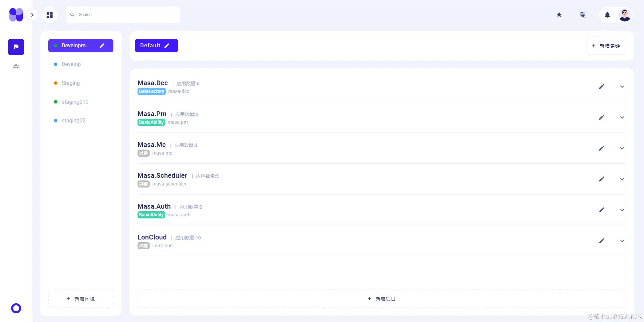Switch to the Develop environment
The height and width of the screenshot is (322, 644).
[x=81, y=64]
